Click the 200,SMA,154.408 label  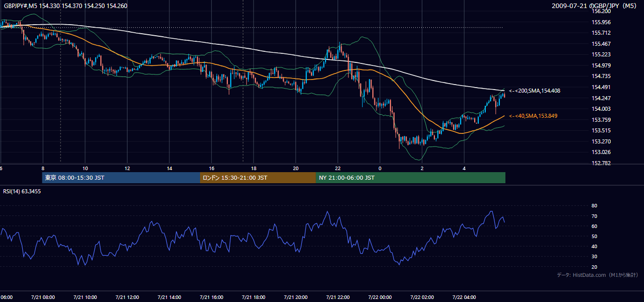(535, 91)
